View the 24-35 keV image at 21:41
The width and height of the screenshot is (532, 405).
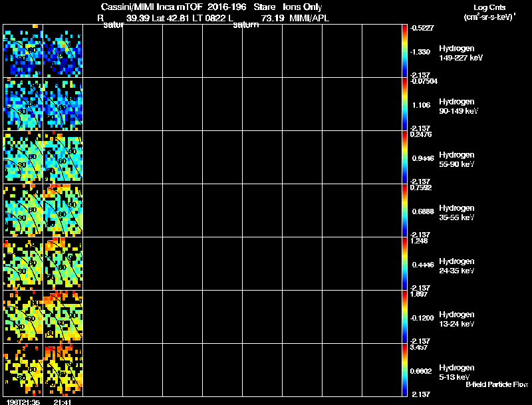point(63,264)
